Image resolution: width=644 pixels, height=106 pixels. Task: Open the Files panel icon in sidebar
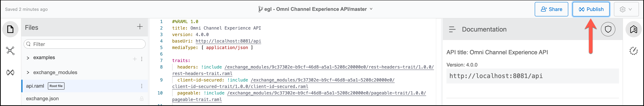[x=10, y=29]
